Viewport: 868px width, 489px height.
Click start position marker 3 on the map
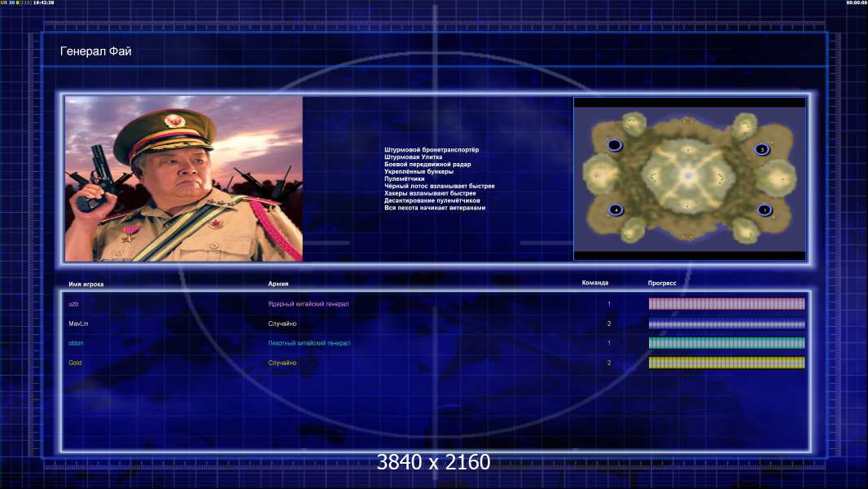coord(761,149)
